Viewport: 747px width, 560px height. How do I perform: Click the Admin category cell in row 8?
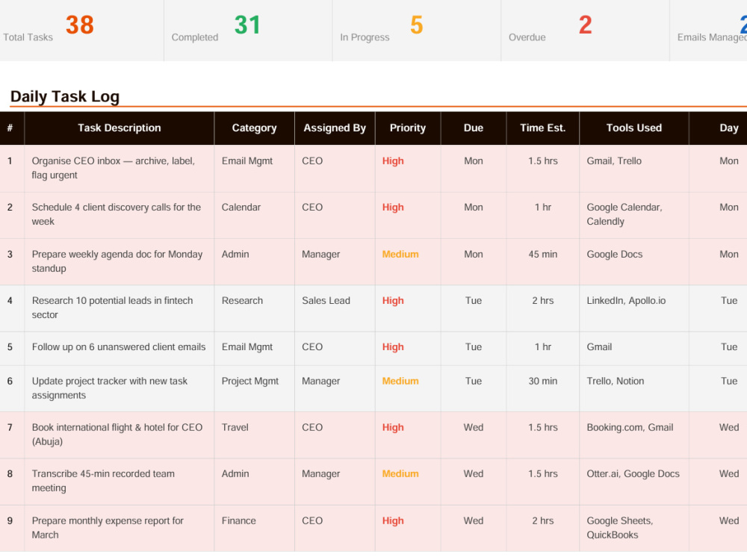[255, 482]
